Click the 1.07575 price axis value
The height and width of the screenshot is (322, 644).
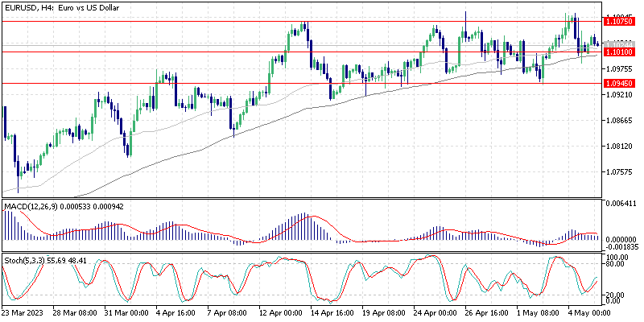pyautogui.click(x=619, y=173)
